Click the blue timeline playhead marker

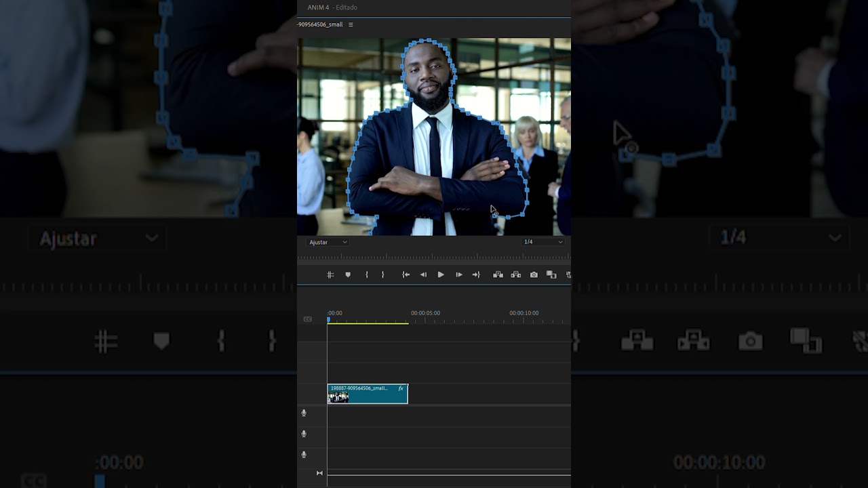[328, 319]
